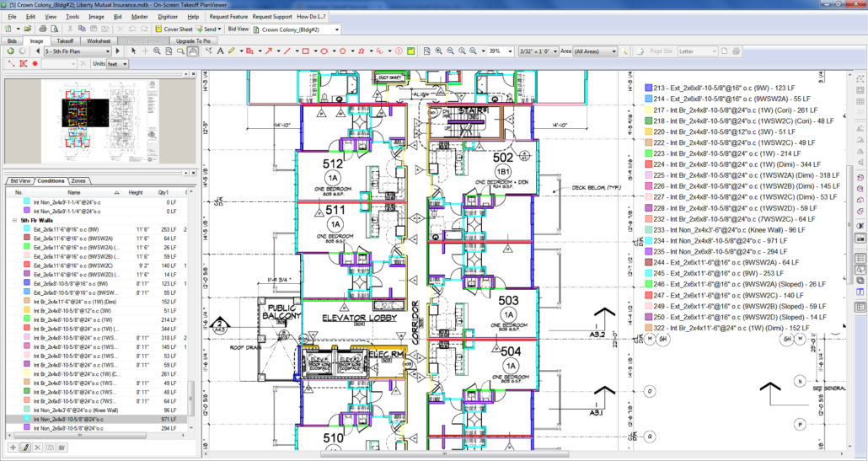Expand the Units feet dropdown
The height and width of the screenshot is (461, 868).
click(x=125, y=64)
